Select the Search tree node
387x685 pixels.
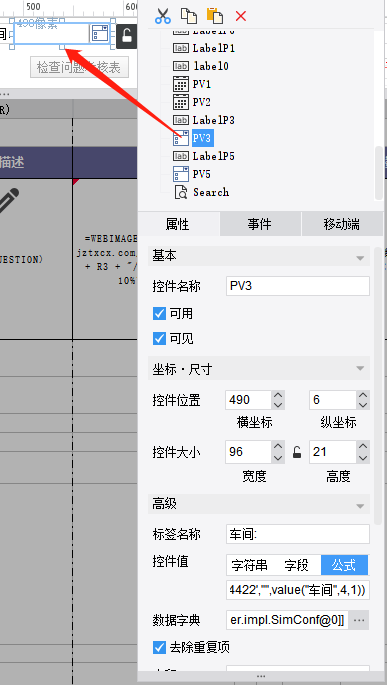tap(211, 192)
